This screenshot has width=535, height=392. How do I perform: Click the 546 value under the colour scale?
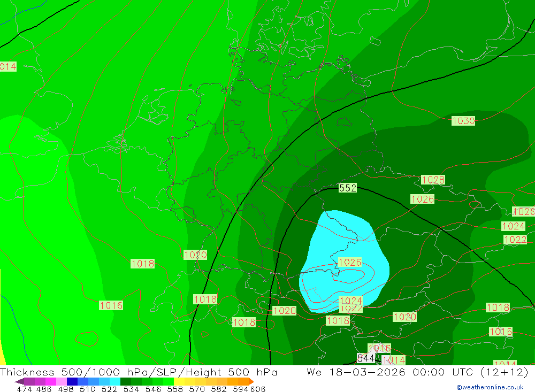tap(153, 389)
